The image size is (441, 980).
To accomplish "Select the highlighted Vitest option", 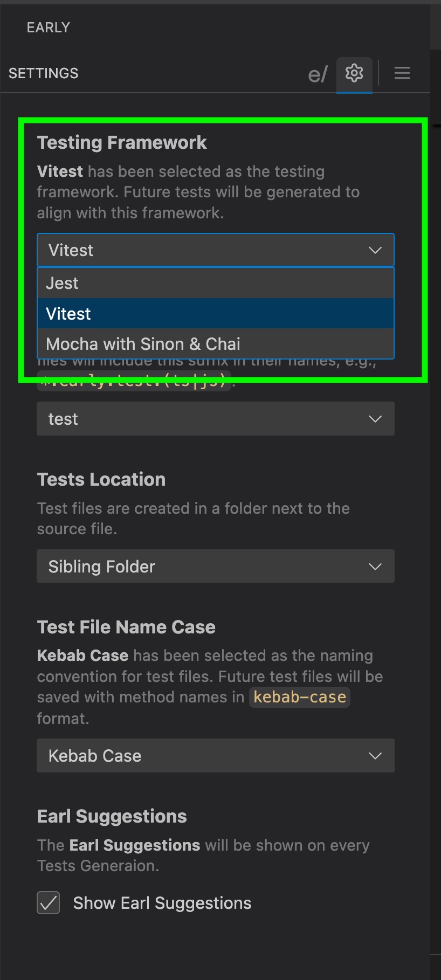I will click(x=216, y=313).
